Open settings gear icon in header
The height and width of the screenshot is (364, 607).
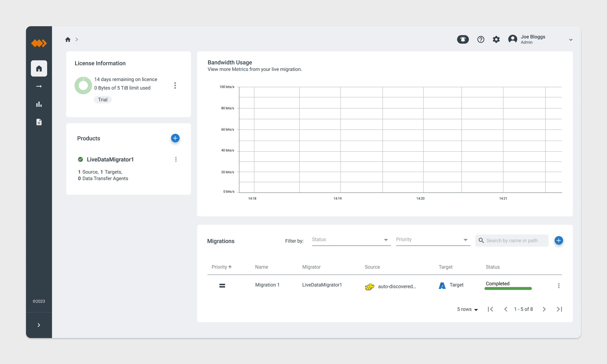tap(496, 39)
